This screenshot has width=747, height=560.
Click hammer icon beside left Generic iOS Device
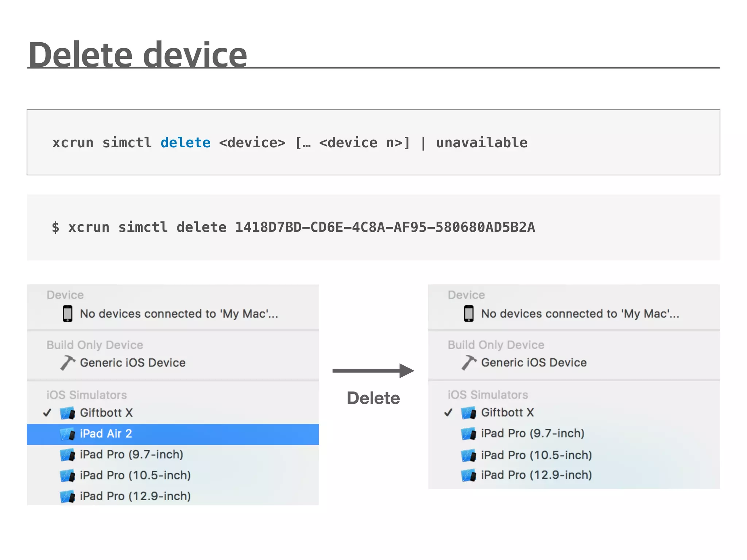pos(67,363)
